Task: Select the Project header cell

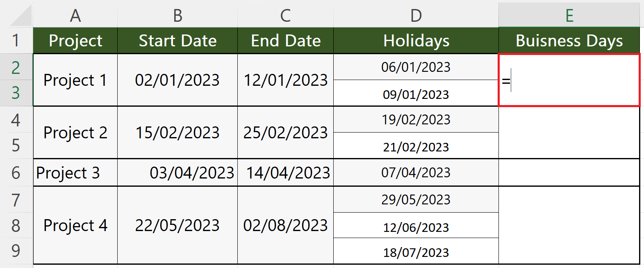Action: [75, 40]
